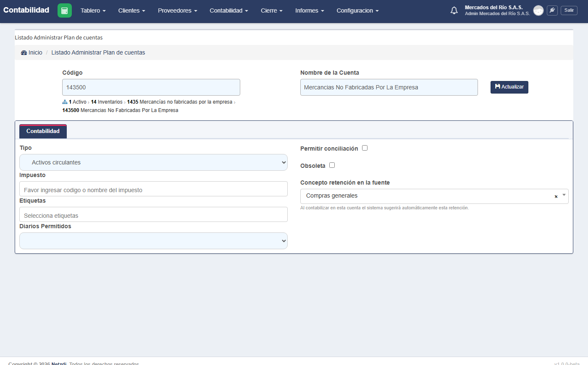The image size is (588, 365).
Task: Click the plug connection icon button
Action: pos(552,10)
